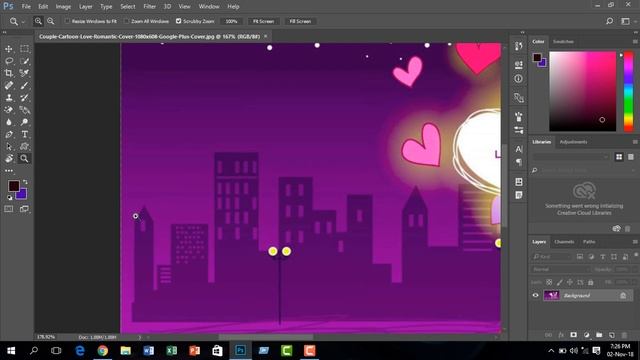The height and width of the screenshot is (360, 640).
Task: Open the Color panel flyout menu
Action: click(635, 42)
